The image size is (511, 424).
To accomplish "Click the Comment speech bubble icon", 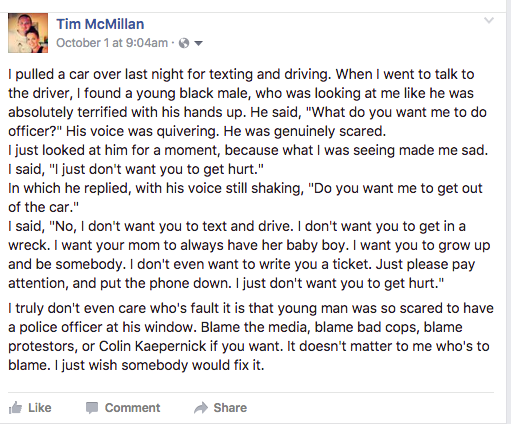I will pyautogui.click(x=92, y=408).
